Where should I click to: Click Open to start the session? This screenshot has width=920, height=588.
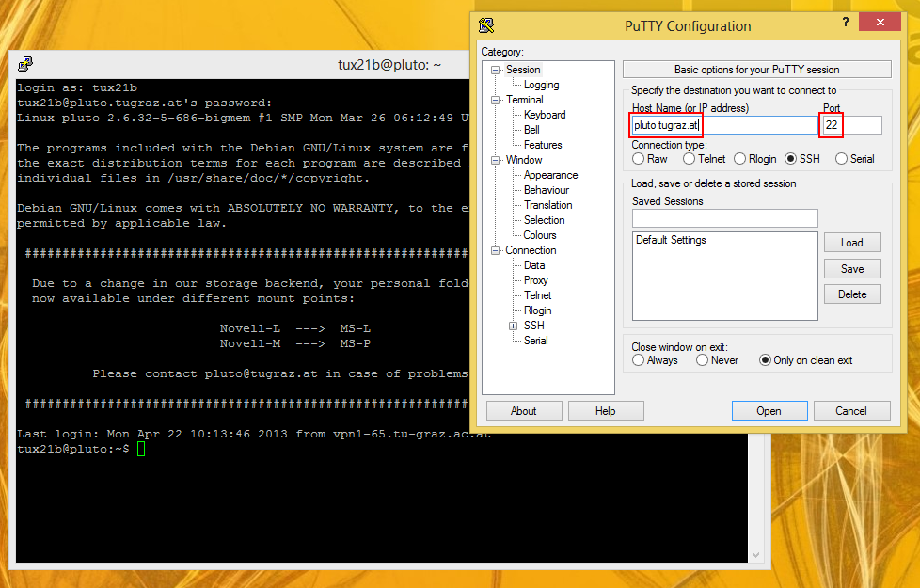click(769, 411)
